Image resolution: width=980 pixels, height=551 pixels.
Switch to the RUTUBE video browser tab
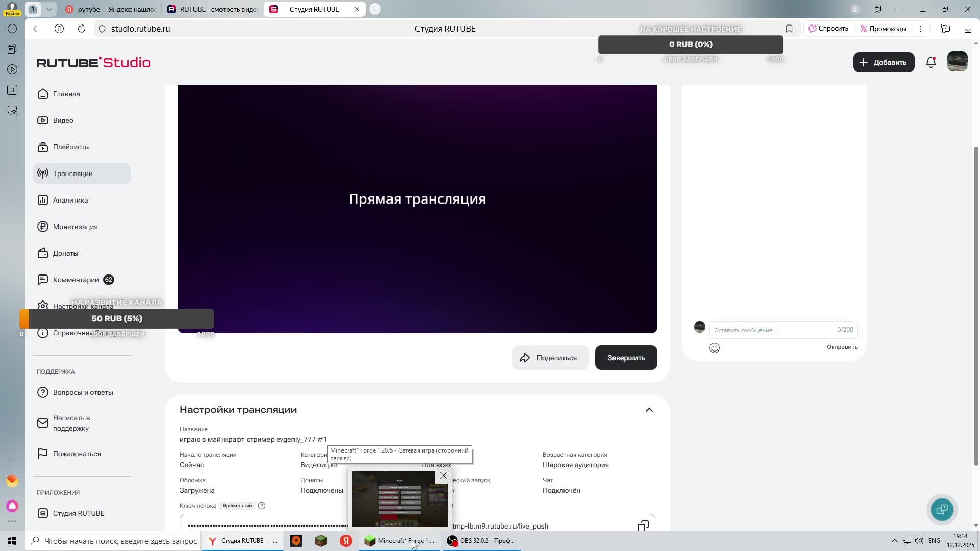(x=212, y=9)
